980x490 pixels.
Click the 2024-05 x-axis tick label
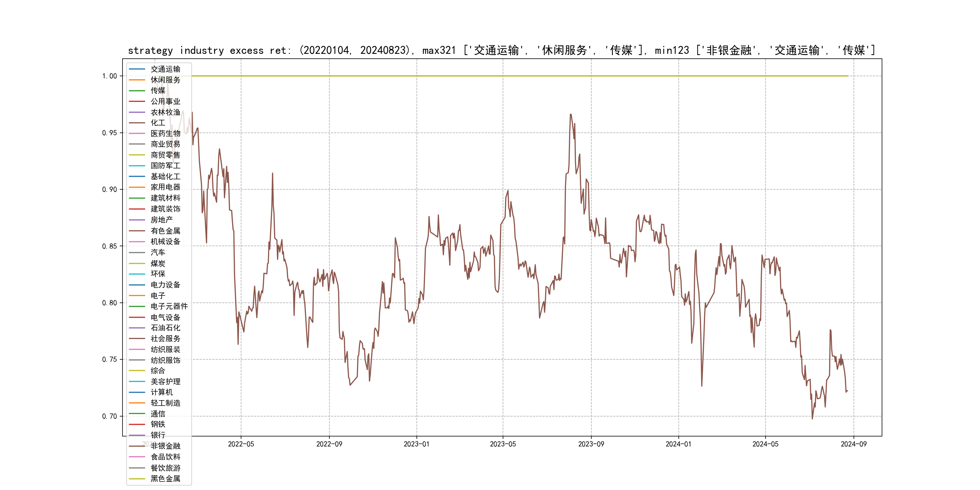(x=765, y=444)
